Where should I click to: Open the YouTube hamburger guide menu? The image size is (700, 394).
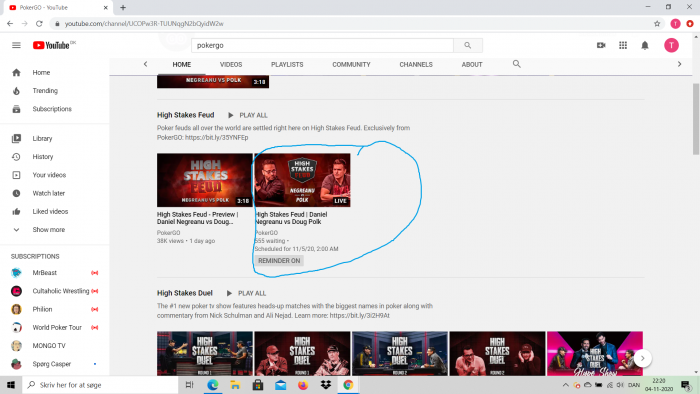pyautogui.click(x=16, y=45)
